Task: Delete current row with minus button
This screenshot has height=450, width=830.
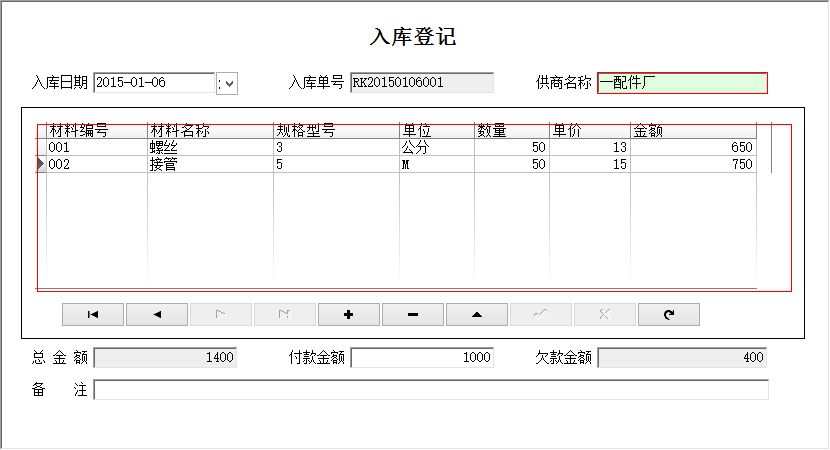Action: (412, 314)
